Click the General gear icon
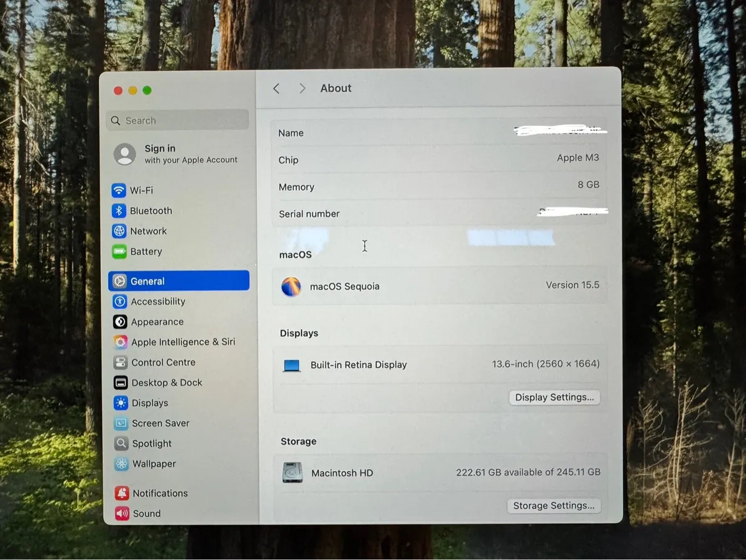 pyautogui.click(x=119, y=281)
